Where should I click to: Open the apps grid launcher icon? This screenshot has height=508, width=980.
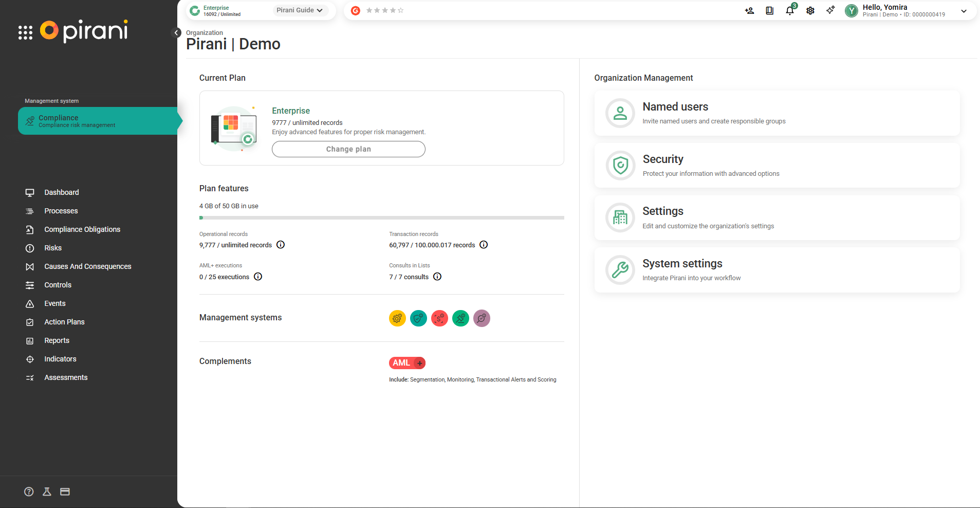pos(25,32)
